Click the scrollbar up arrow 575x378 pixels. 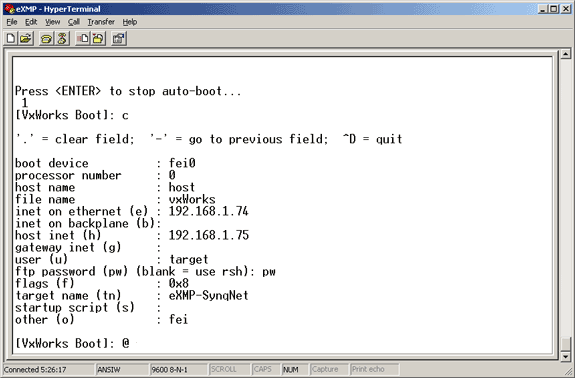click(566, 54)
